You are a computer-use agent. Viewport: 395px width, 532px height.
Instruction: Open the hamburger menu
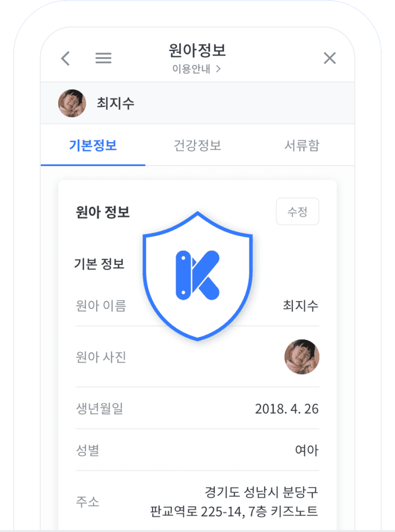tap(103, 59)
